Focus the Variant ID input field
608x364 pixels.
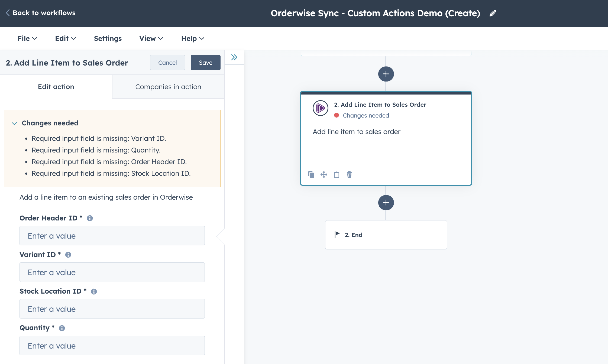coord(112,272)
